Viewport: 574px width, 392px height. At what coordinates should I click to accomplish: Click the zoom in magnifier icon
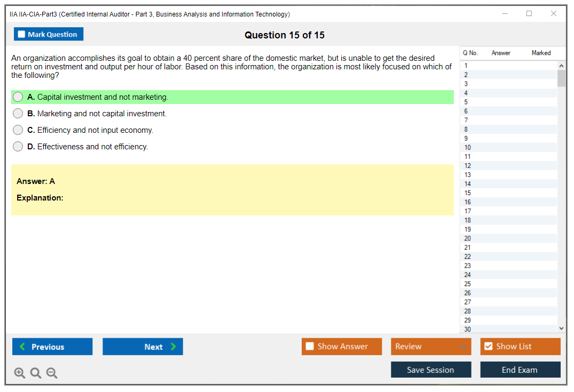pyautogui.click(x=20, y=373)
